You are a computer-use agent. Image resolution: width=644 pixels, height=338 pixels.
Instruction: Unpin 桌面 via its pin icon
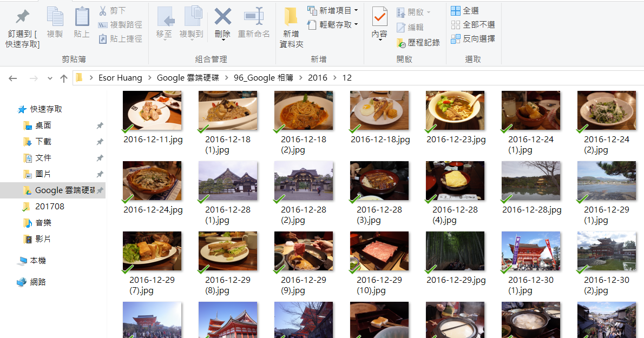[x=100, y=125]
